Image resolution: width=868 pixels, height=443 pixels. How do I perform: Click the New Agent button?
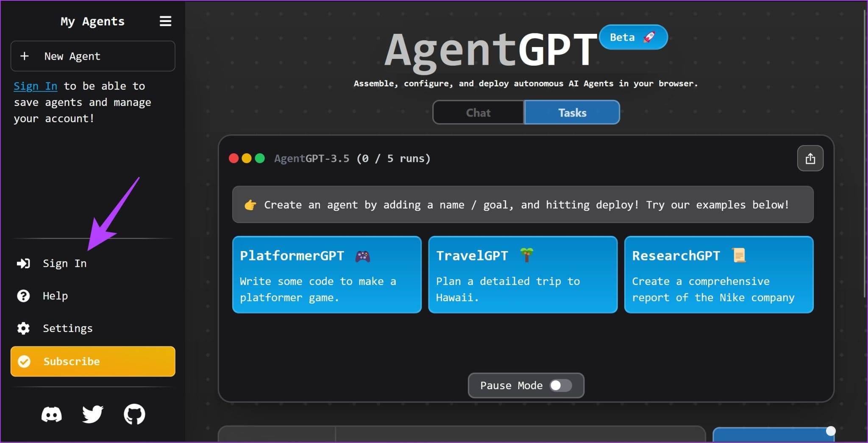pos(93,56)
